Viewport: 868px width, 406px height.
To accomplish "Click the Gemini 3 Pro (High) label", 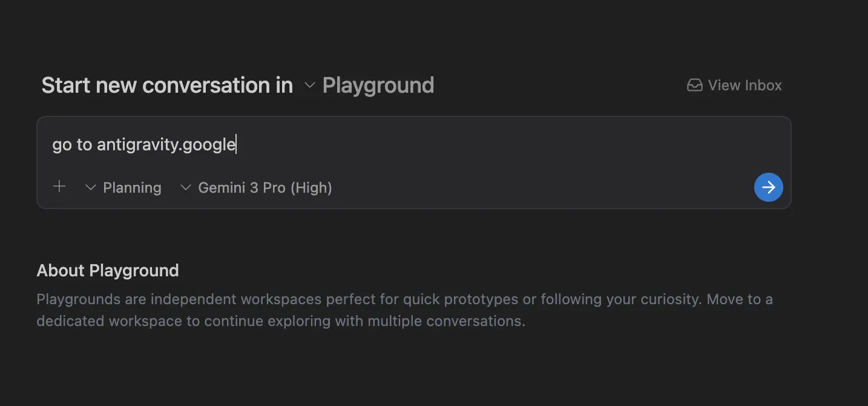I will [265, 187].
